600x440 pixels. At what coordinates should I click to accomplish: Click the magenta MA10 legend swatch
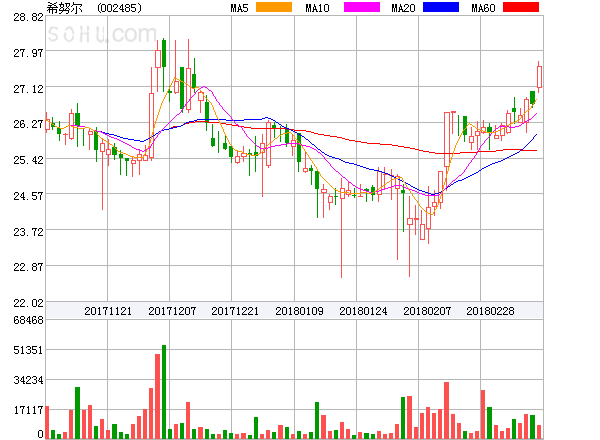click(x=362, y=7)
